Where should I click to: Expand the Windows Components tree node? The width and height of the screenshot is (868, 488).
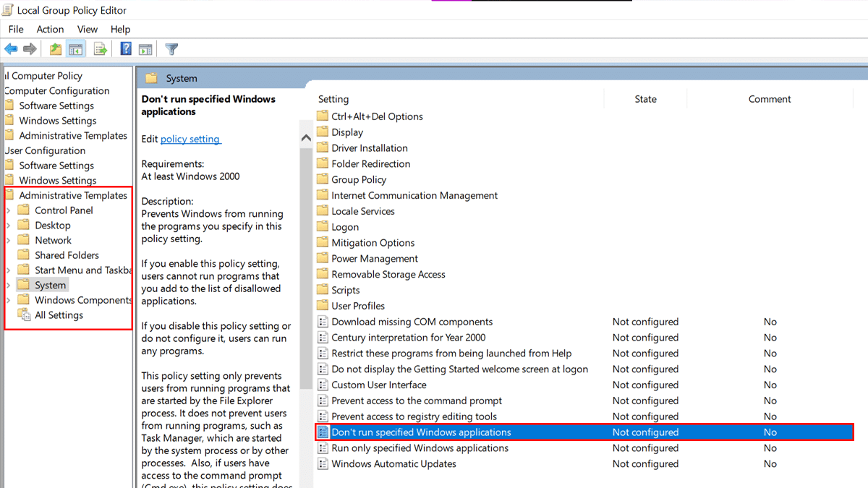[8, 300]
